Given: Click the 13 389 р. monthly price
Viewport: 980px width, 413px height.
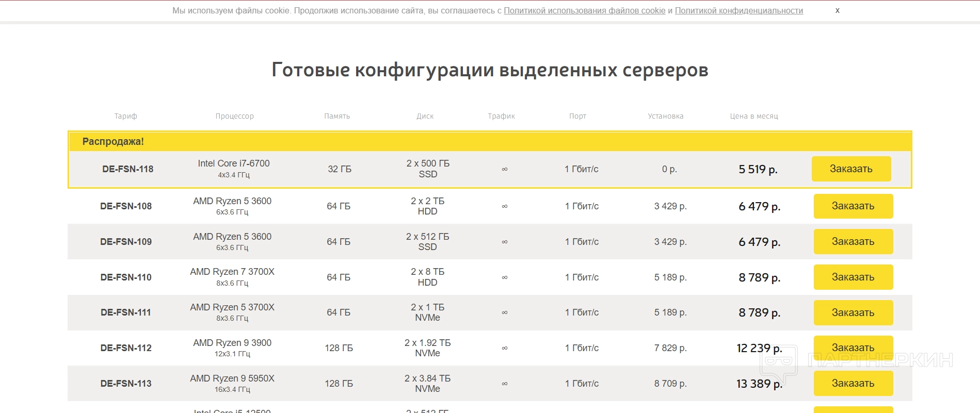Looking at the screenshot, I should click(x=759, y=384).
